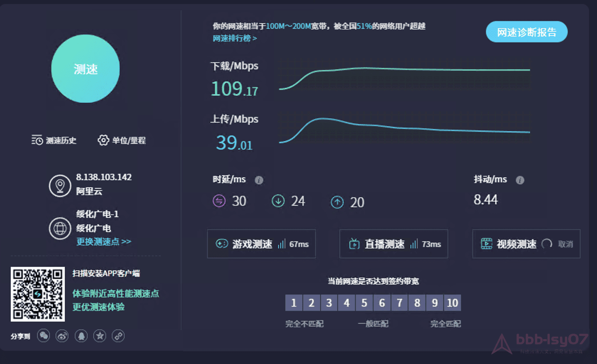
Task: Open 测速历史 speed test history
Action: [x=54, y=140]
